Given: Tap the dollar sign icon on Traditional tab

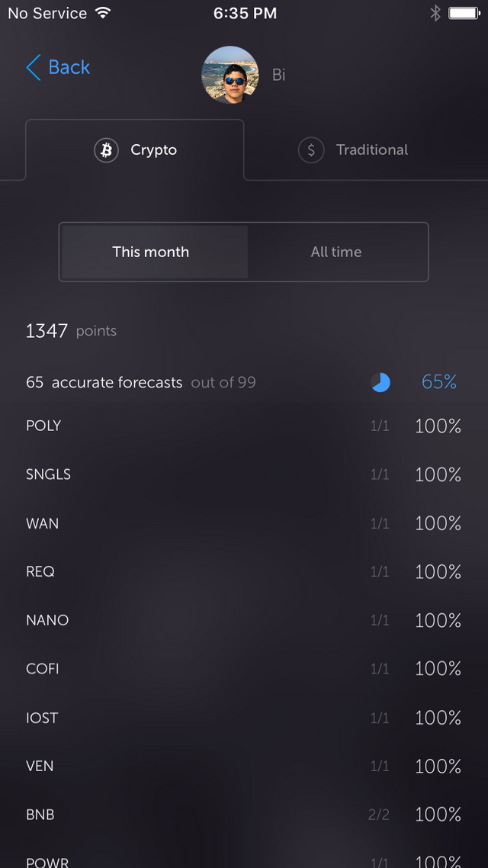Looking at the screenshot, I should [311, 150].
